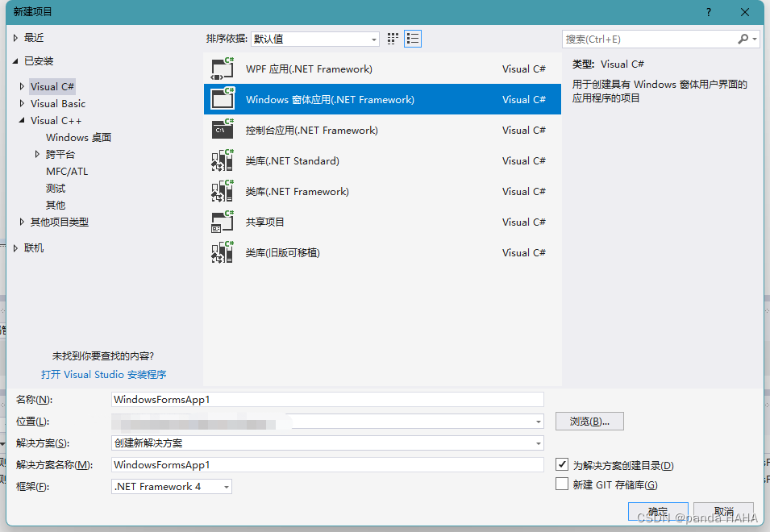770x532 pixels.
Task: Switch template list to small icons view
Action: coord(412,38)
